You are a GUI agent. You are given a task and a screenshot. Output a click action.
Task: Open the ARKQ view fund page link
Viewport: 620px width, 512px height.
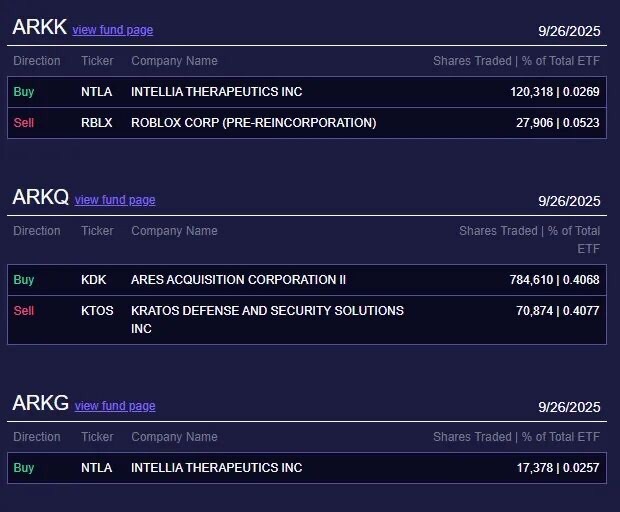point(115,200)
